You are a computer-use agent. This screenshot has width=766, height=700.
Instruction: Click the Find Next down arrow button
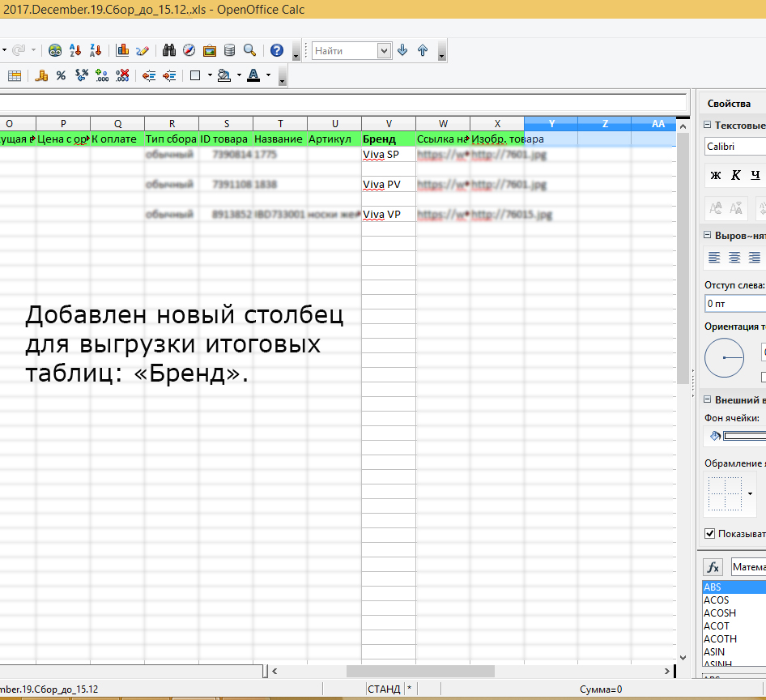pyautogui.click(x=402, y=50)
